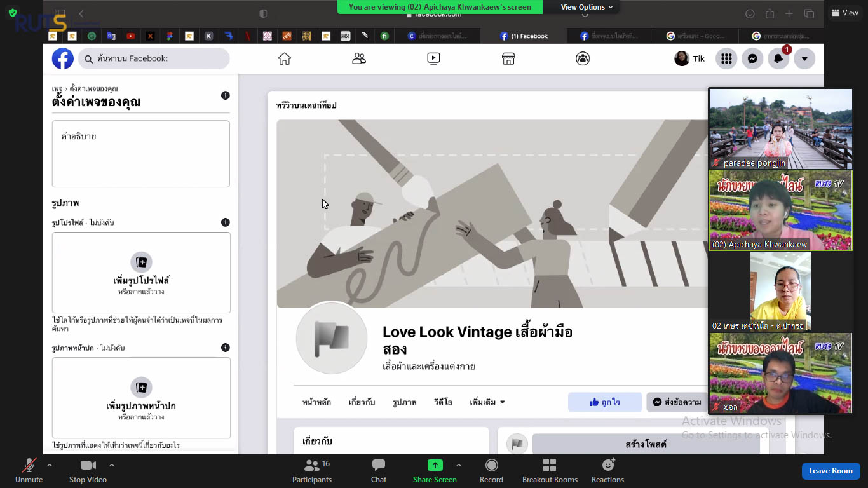Toggle the browser sidebar icon
Screen dimensions: 868x488
coord(59,13)
